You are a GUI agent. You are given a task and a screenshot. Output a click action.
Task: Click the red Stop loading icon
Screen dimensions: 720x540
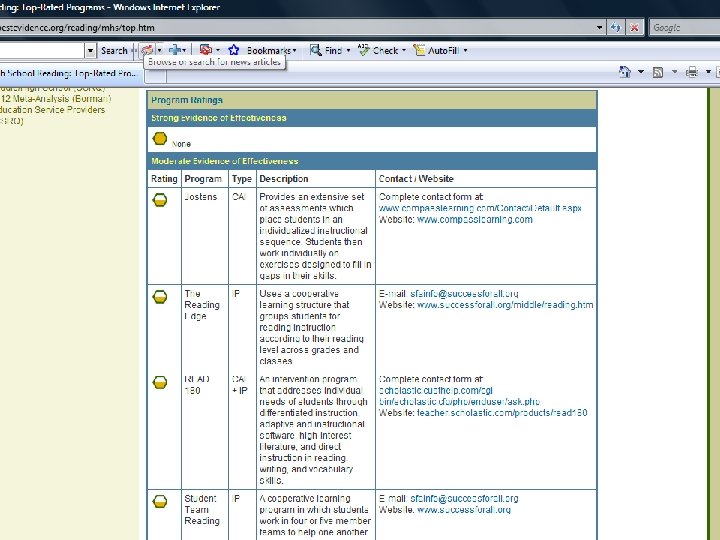point(634,28)
